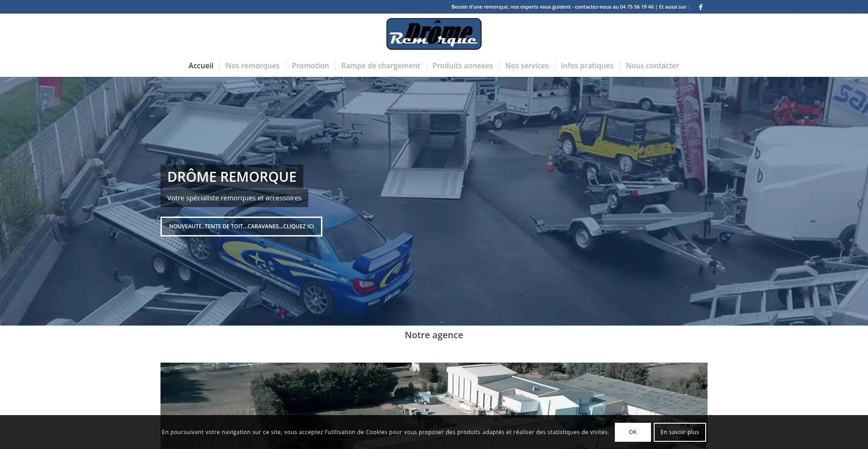
Task: Accept cookies with the OK button
Action: tap(632, 432)
